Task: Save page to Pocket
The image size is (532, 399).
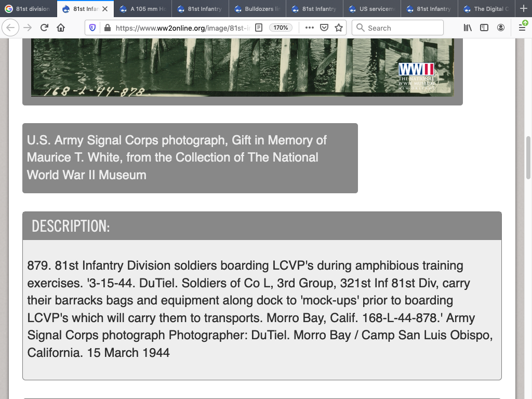Action: point(324,28)
